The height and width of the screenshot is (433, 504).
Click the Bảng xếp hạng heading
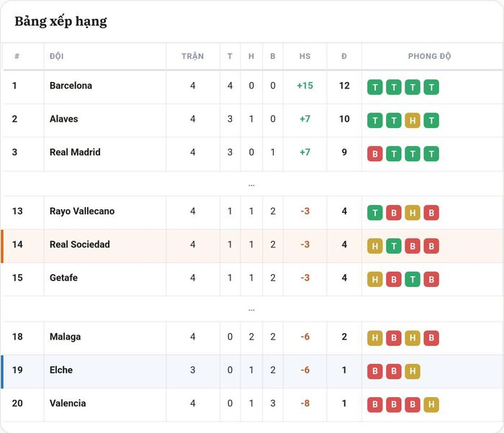click(x=60, y=22)
